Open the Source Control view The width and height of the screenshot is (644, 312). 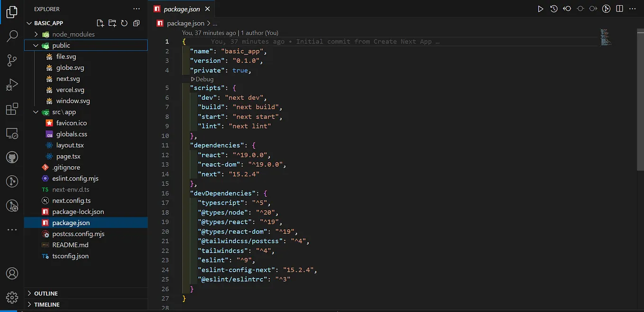click(12, 60)
